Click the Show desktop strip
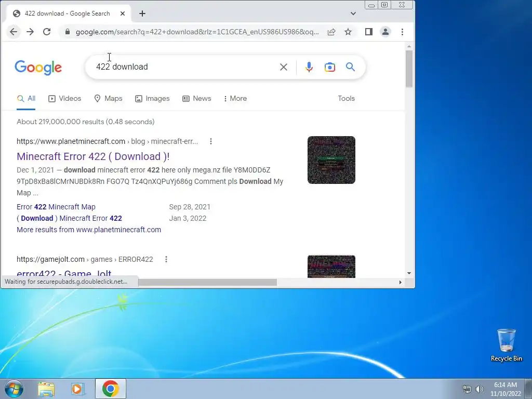The image size is (532, 399). click(x=528, y=389)
